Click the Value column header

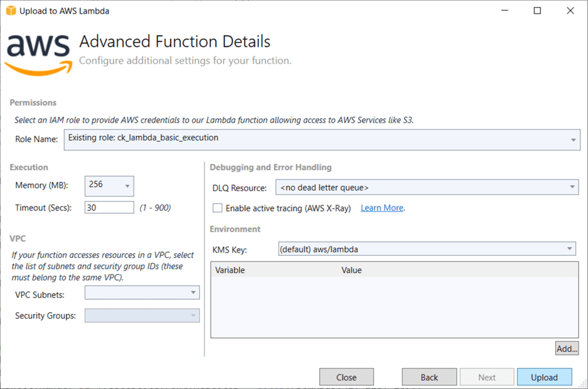coord(352,270)
